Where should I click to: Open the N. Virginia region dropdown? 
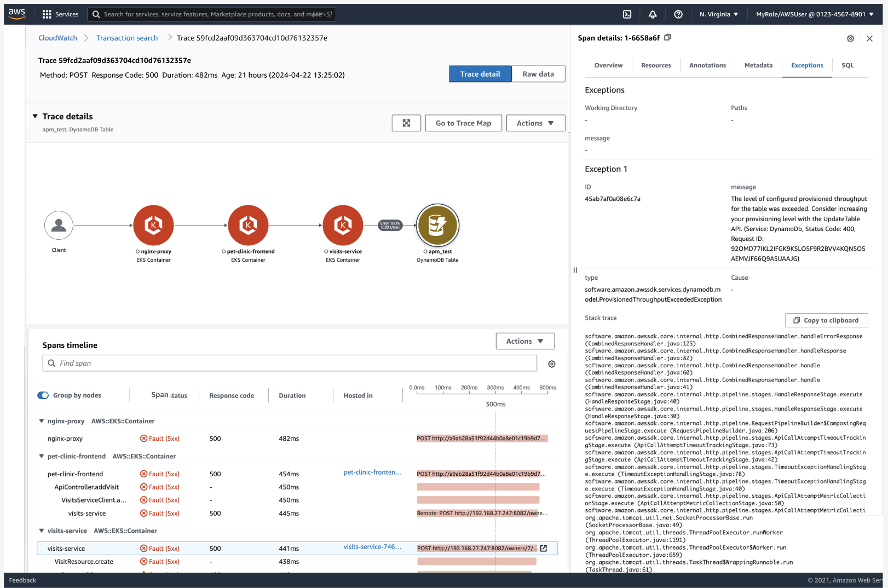(x=718, y=14)
